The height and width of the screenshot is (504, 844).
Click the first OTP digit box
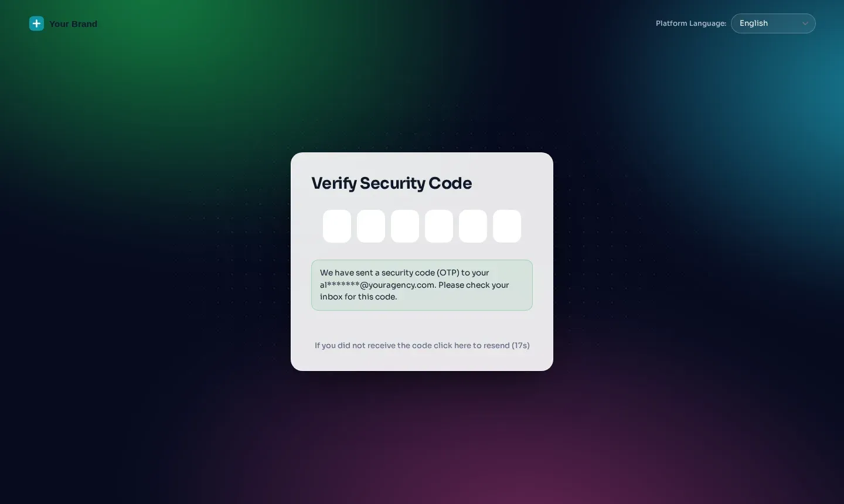click(337, 226)
